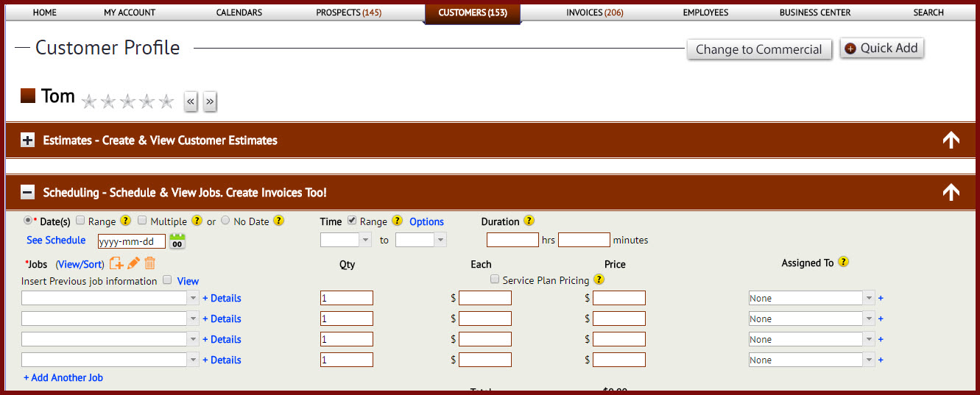Rate customer with the third star

point(127,102)
